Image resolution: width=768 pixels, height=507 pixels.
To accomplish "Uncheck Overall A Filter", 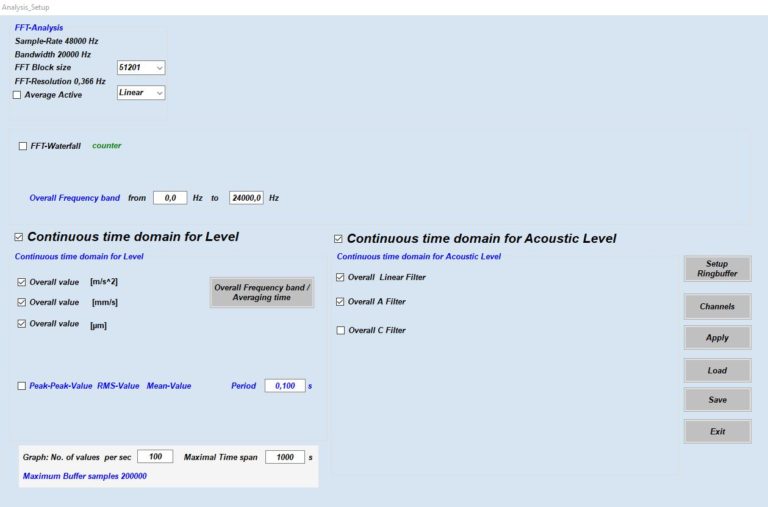I will click(x=340, y=301).
